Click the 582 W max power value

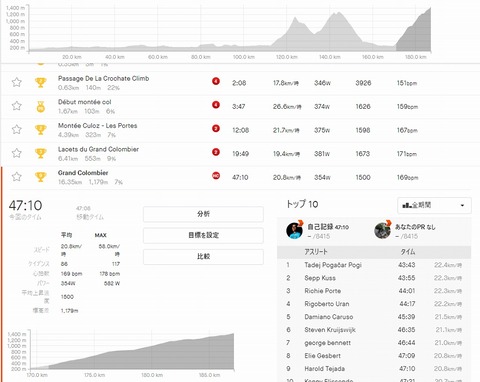pos(112,284)
